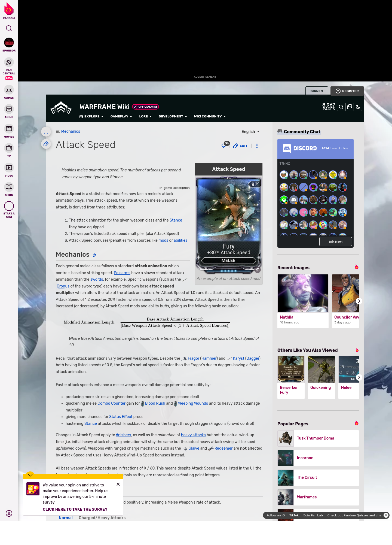The height and width of the screenshot is (545, 392).
Task: Open the Quickening card
Action: 321,377
